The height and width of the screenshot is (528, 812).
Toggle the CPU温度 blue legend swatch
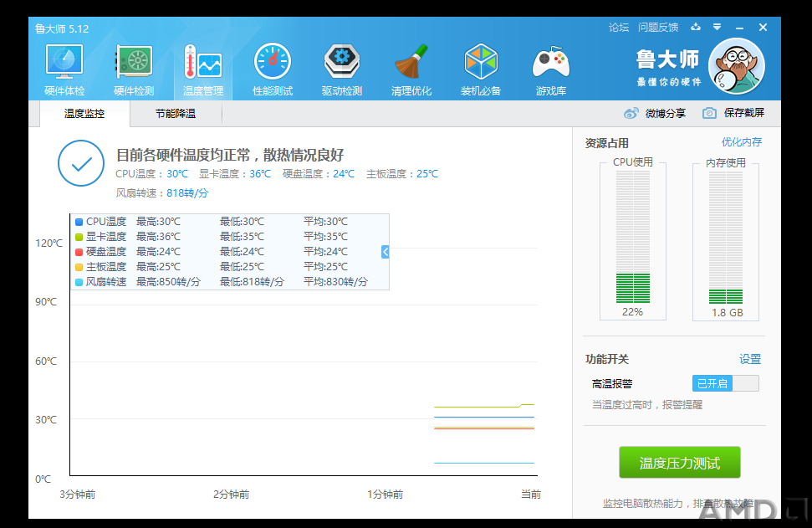tap(79, 222)
